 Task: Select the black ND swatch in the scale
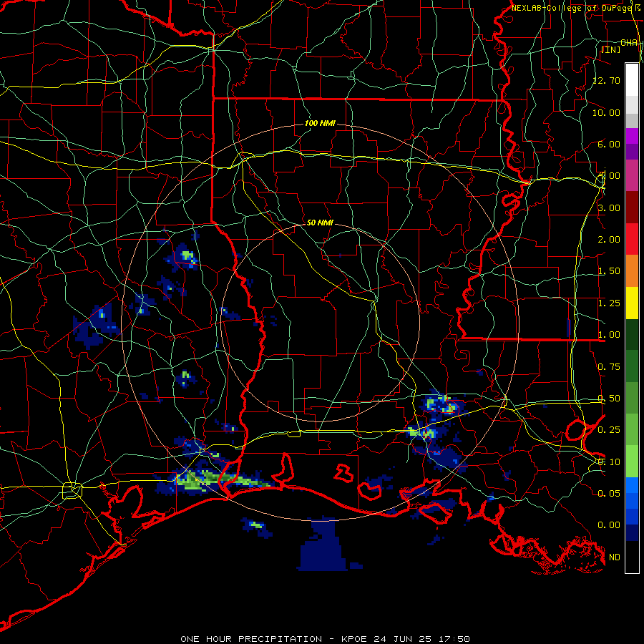632,557
